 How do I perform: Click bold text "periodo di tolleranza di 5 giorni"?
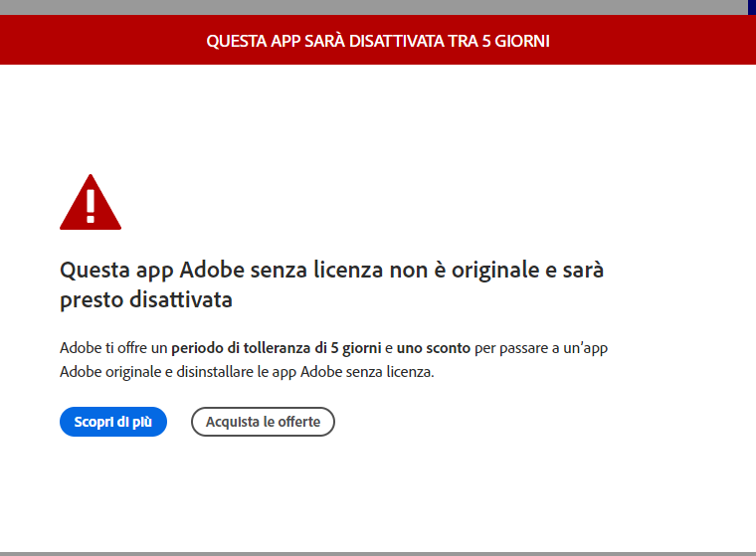(x=277, y=348)
